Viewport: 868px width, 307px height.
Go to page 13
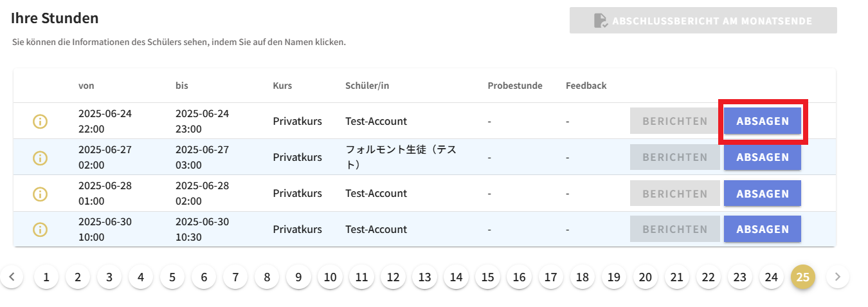tap(424, 277)
